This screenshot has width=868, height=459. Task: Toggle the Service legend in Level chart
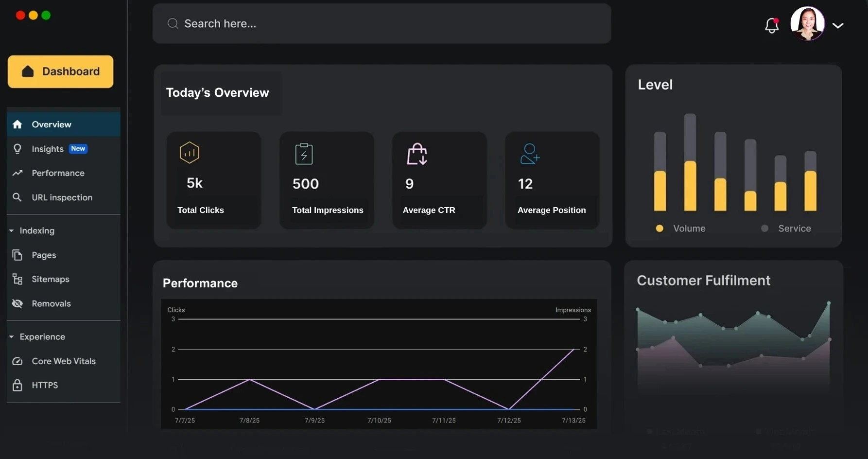click(786, 228)
